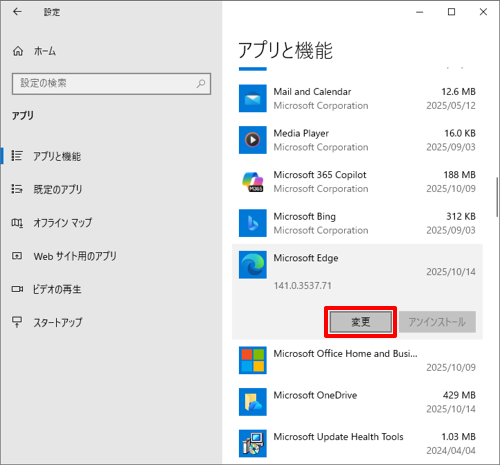Click the Microsoft Edge app icon

tap(253, 265)
